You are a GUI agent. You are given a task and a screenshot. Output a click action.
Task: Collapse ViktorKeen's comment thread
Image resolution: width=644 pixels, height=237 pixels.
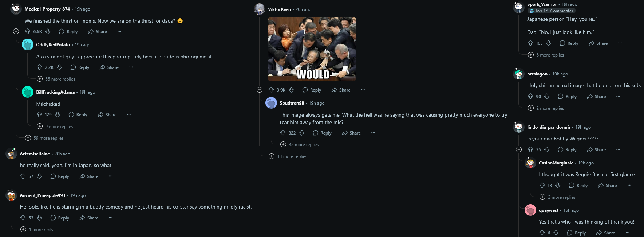point(260,90)
